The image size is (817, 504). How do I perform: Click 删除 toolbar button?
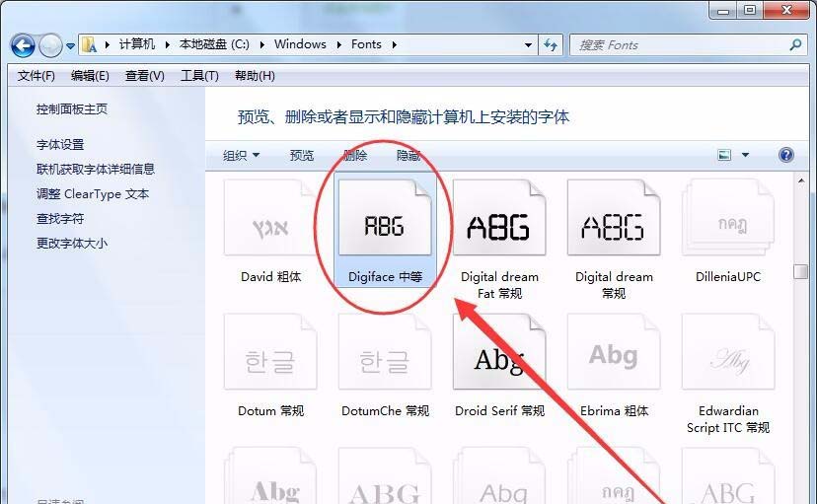[x=355, y=155]
